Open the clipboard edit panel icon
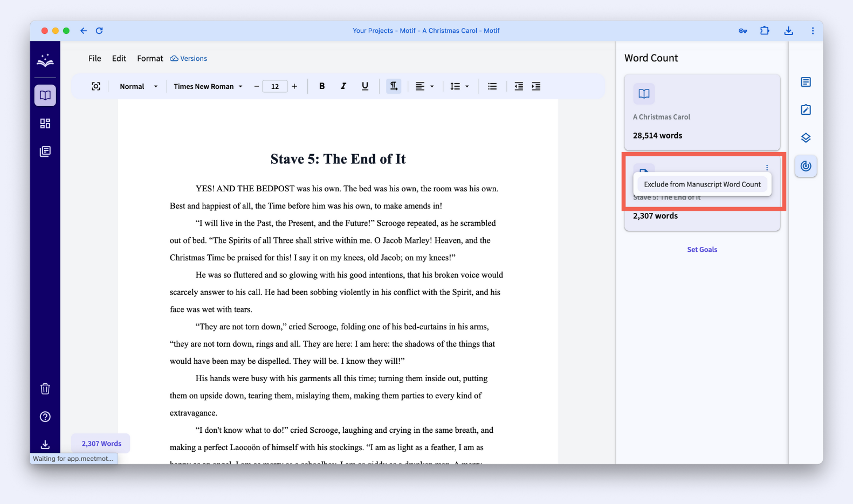 pos(806,110)
